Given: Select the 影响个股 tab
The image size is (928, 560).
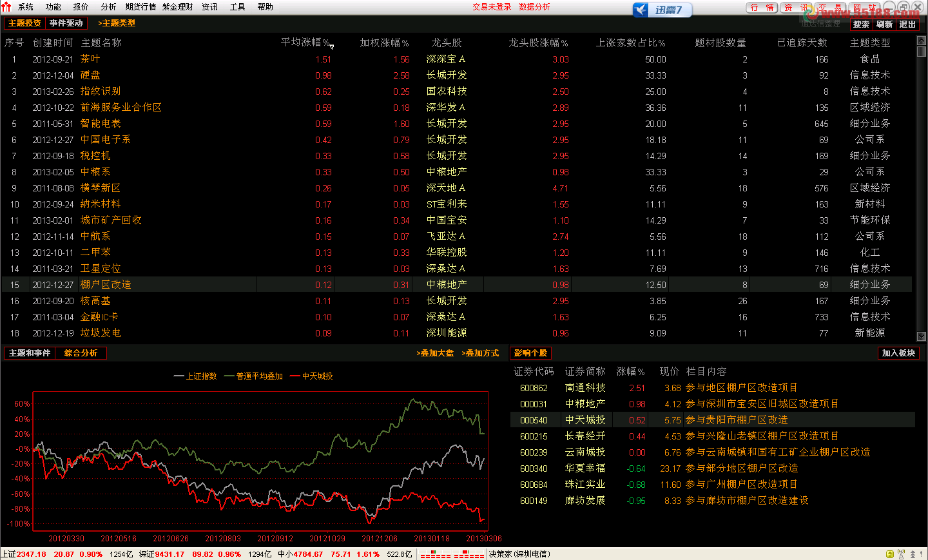Looking at the screenshot, I should point(530,353).
